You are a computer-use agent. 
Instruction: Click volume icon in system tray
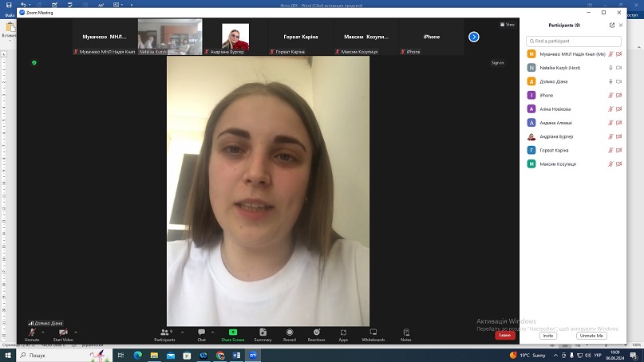[x=587, y=356]
